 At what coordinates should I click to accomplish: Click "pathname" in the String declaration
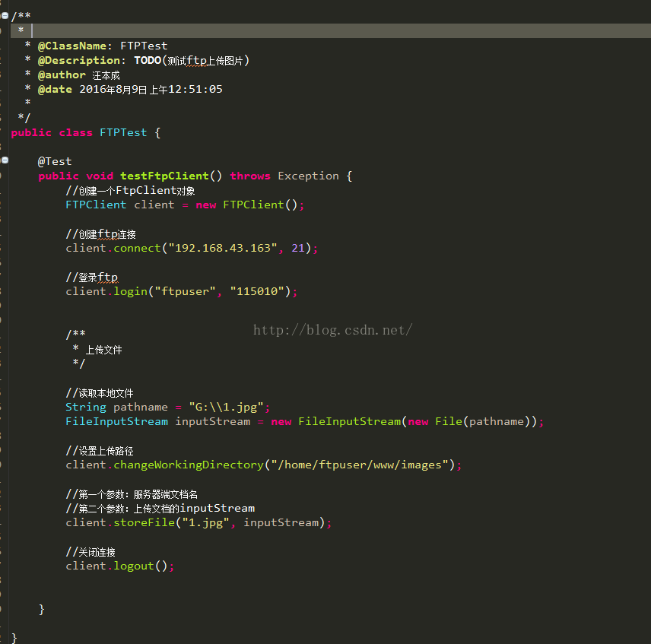[141, 408]
